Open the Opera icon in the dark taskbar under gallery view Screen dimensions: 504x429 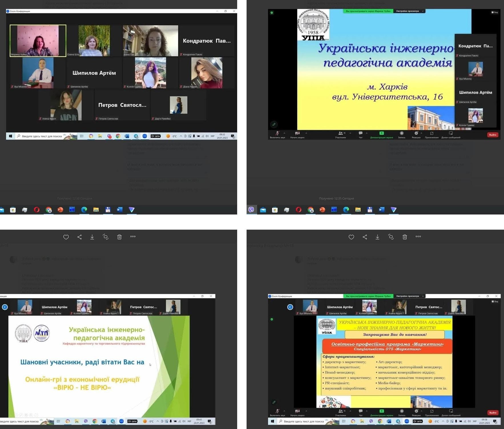click(x=37, y=210)
